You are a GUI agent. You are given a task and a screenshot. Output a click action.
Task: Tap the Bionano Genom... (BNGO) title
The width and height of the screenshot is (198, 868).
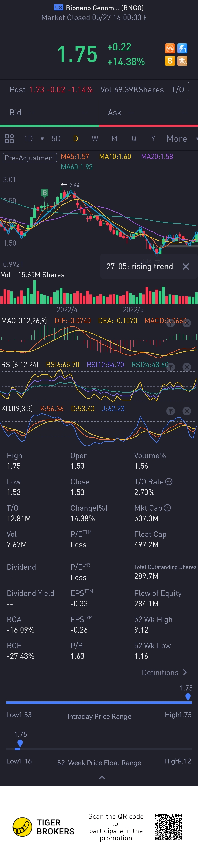(x=105, y=7)
